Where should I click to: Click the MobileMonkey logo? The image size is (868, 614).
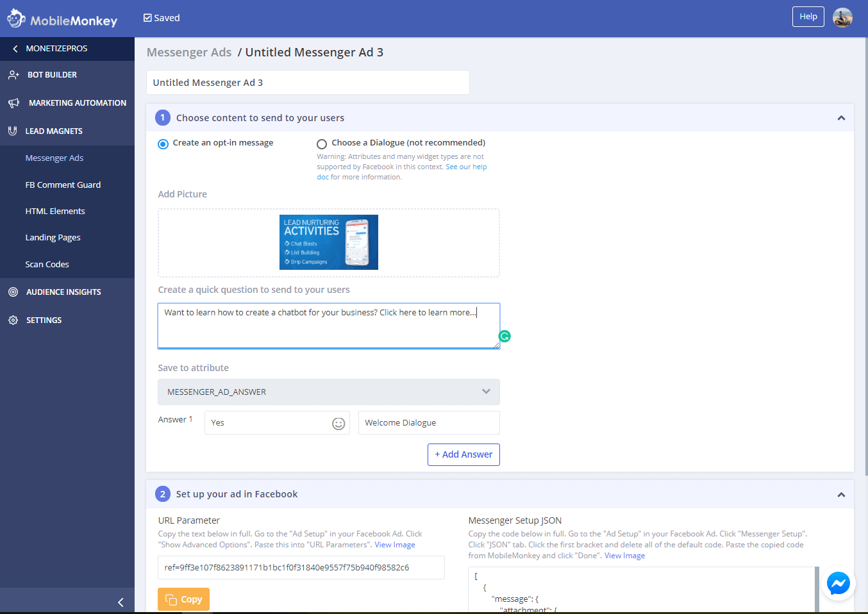point(62,19)
